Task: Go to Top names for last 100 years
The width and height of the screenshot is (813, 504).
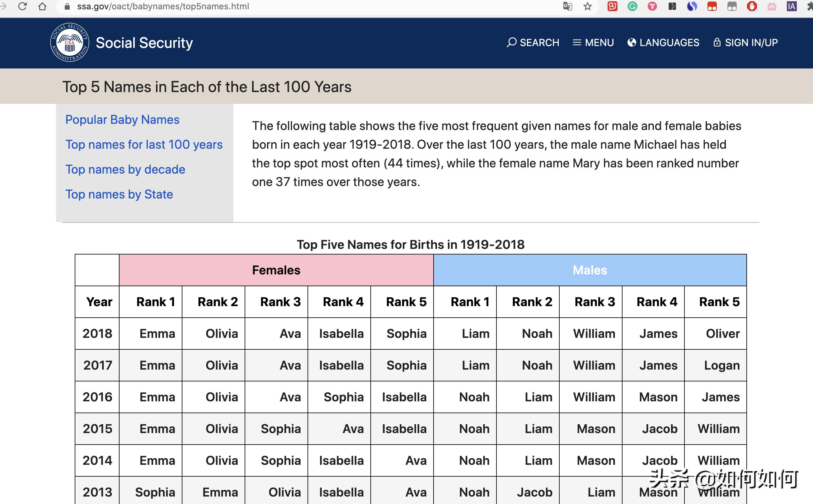Action: 144,145
